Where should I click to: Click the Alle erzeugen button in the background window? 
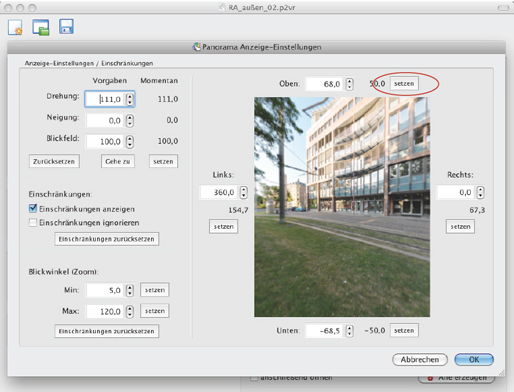tap(457, 378)
